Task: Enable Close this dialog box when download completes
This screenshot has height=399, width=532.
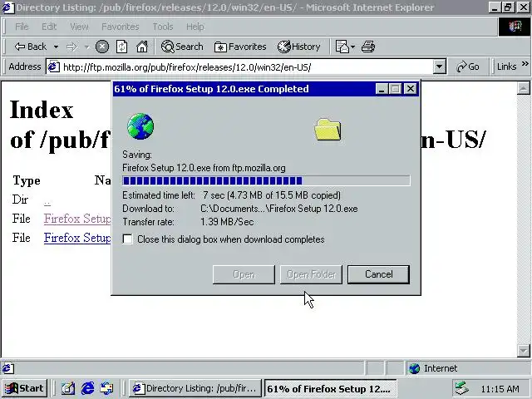Action: point(127,239)
